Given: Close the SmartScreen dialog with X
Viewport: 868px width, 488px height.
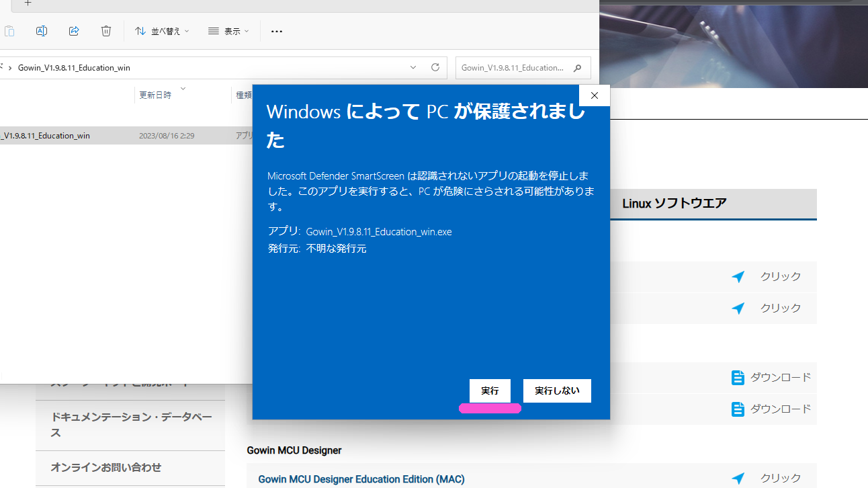Looking at the screenshot, I should pyautogui.click(x=594, y=95).
